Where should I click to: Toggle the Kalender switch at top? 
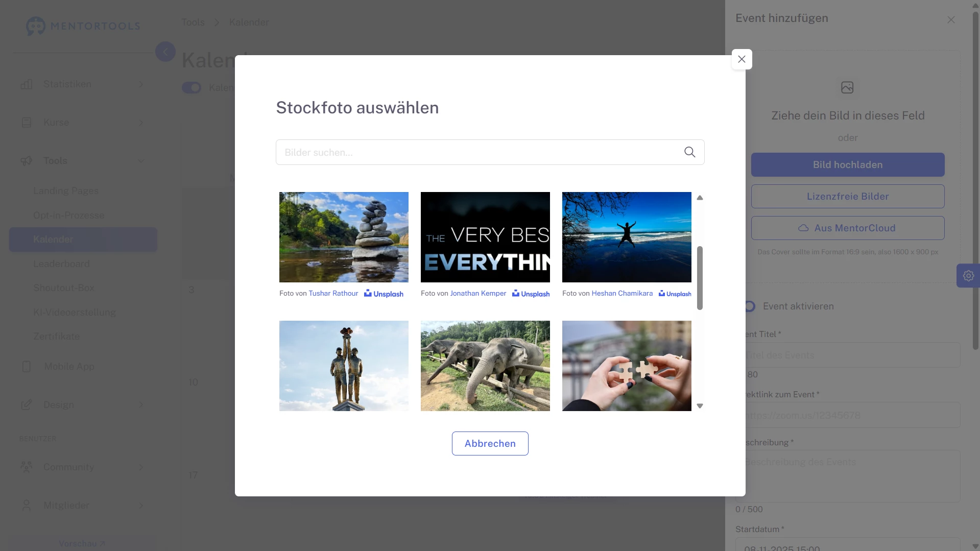[192, 88]
